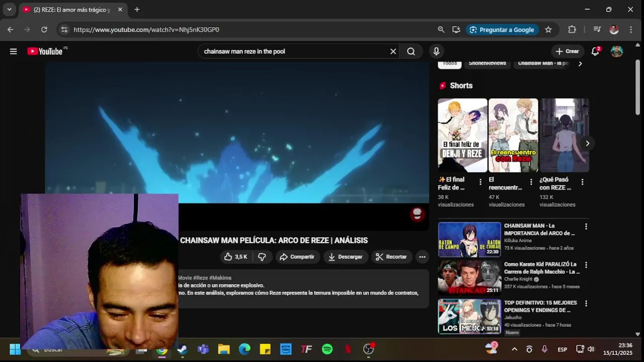Open the media control icon in Chrome

[597, 30]
